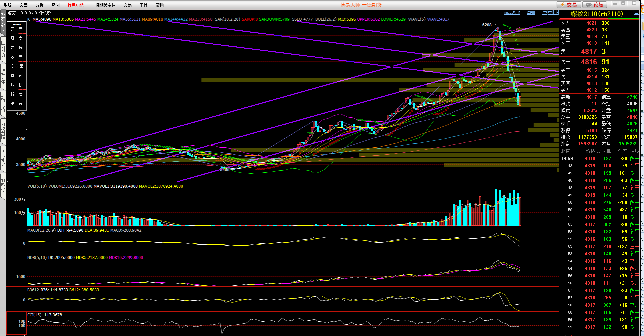Click the 商品叠加 link

pos(512,13)
